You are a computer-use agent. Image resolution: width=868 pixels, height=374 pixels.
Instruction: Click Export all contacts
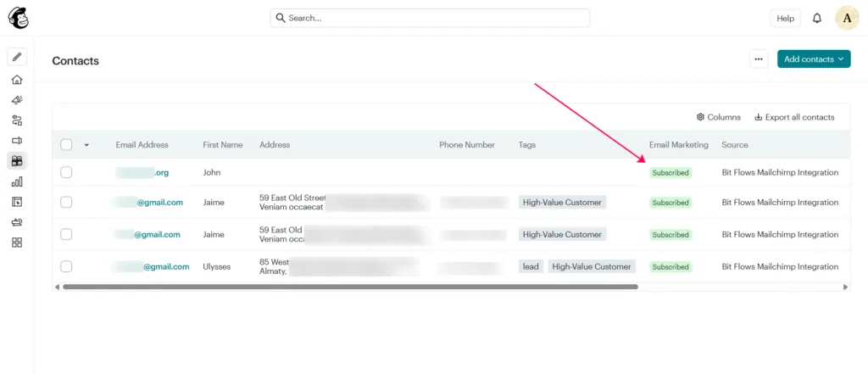[x=794, y=117]
